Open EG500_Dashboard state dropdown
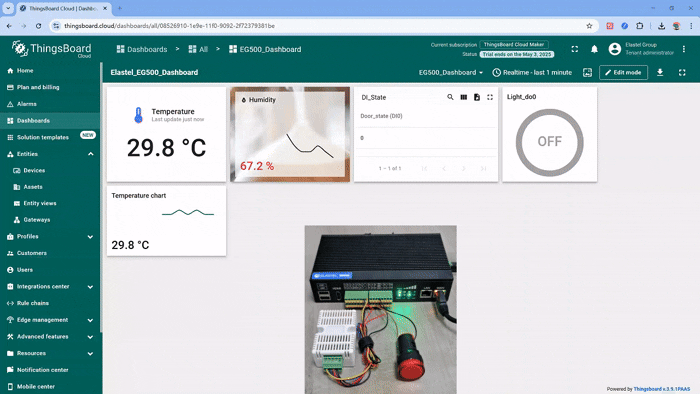 [451, 72]
